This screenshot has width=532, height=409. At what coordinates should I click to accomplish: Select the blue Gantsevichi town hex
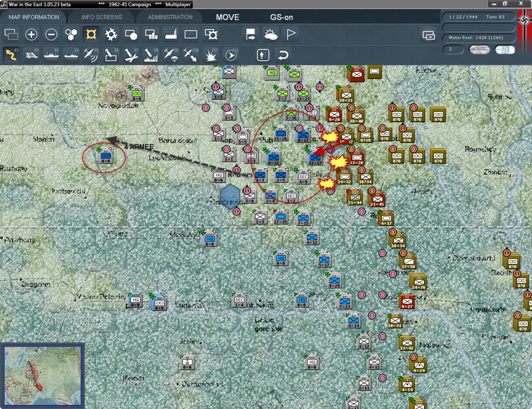(x=230, y=197)
